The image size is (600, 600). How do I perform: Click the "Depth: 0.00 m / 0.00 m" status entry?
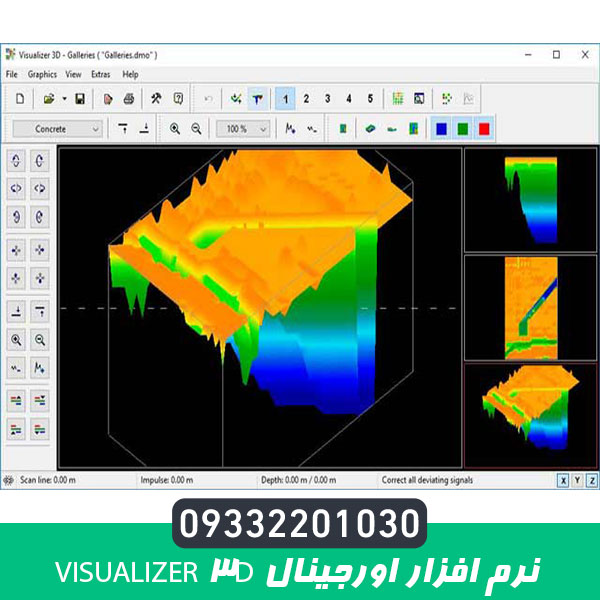point(298,480)
